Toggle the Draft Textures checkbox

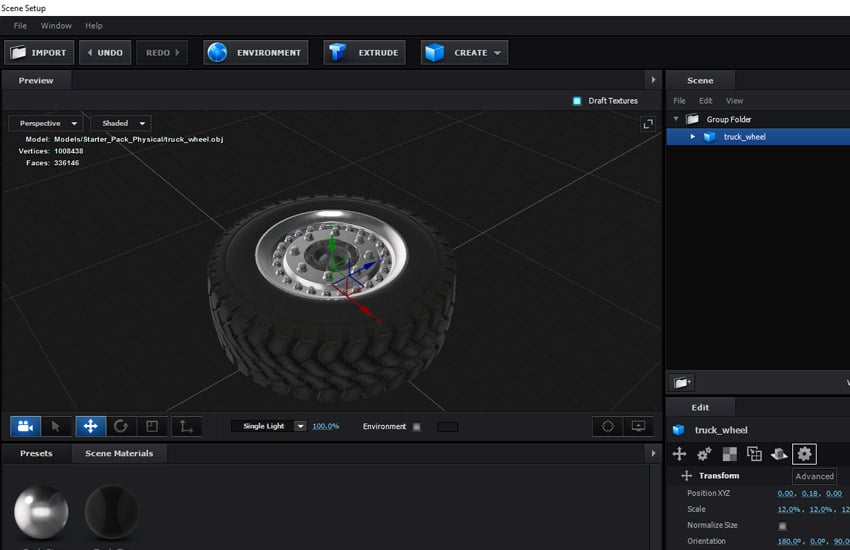pyautogui.click(x=577, y=101)
